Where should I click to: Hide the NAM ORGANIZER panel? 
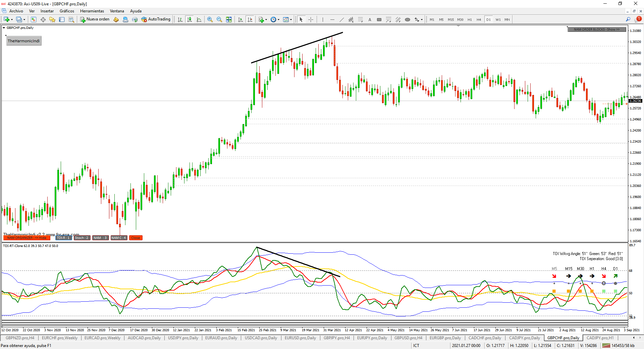coord(27,238)
